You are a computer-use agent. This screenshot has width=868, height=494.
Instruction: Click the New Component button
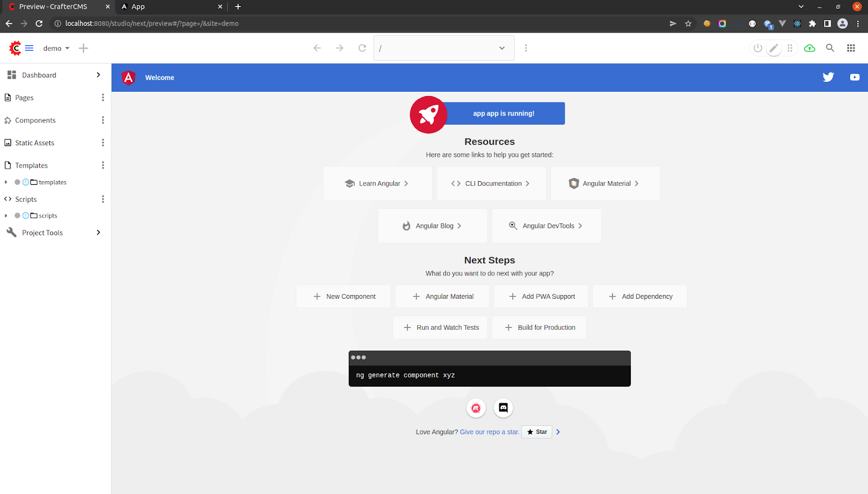(343, 297)
